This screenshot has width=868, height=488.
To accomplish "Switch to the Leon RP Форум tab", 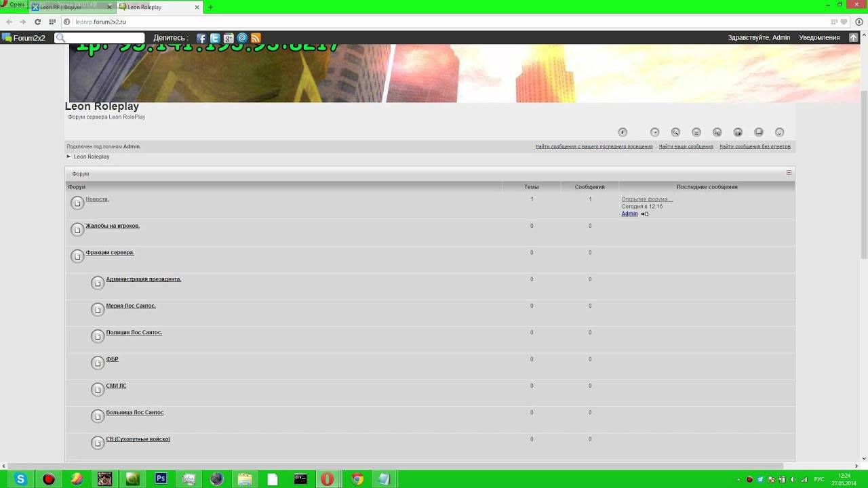I will [73, 7].
